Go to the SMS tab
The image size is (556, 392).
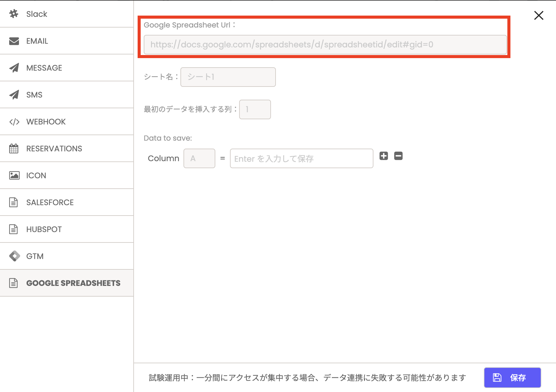(67, 95)
